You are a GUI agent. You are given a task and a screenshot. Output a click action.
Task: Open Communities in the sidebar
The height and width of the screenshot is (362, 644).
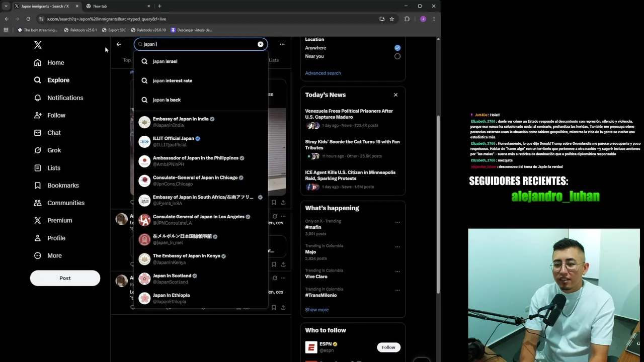click(x=59, y=203)
